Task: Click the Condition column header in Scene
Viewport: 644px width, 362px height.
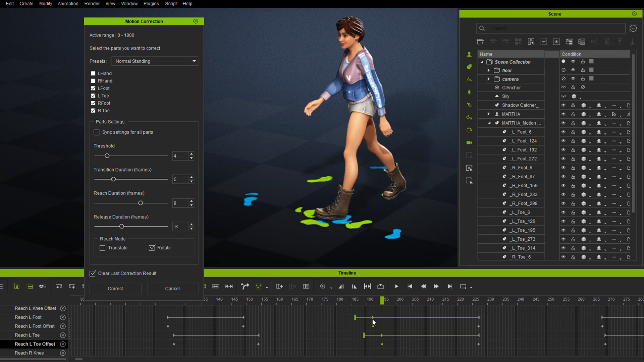Action: [595, 54]
